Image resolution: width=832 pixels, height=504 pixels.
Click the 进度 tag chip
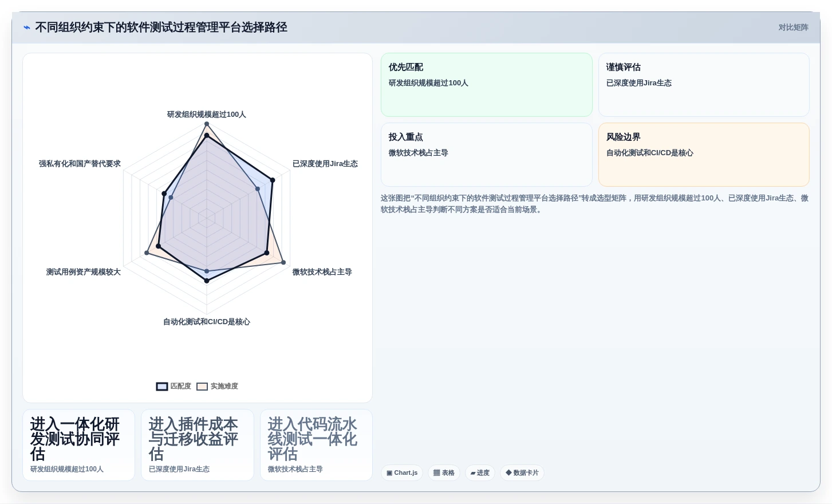coord(480,472)
